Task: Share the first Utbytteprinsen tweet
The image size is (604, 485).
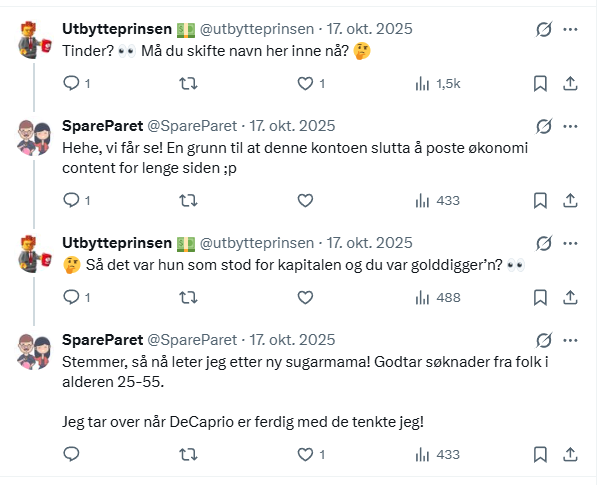Action: 570,84
